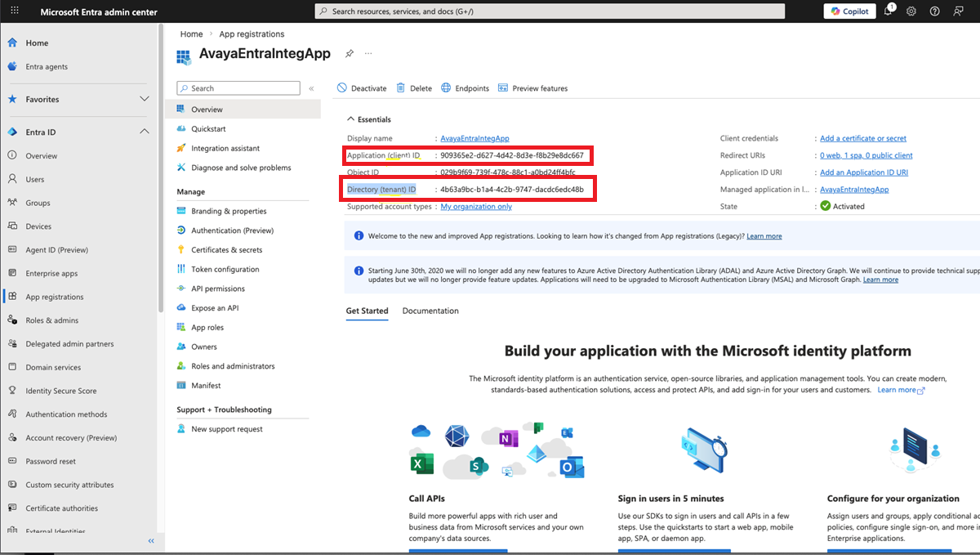The height and width of the screenshot is (555, 980).
Task: Click the Home icon in left navigation
Action: tap(12, 43)
